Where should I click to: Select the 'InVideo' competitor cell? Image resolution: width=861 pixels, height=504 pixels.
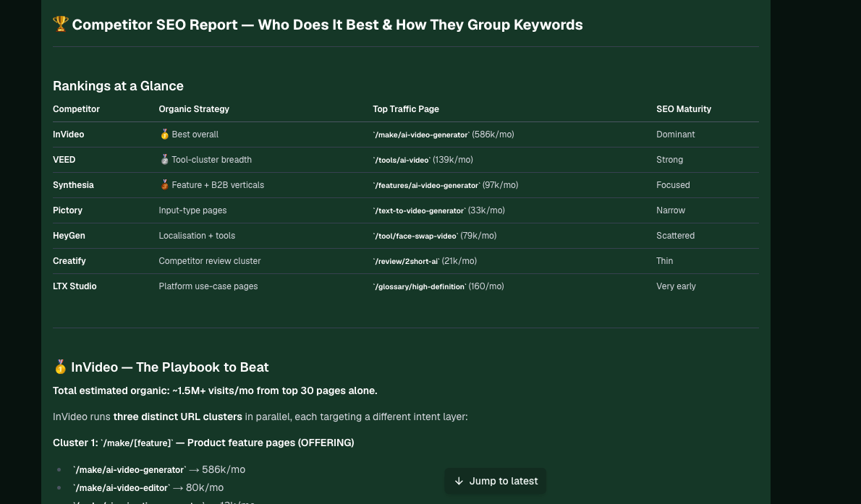point(68,134)
